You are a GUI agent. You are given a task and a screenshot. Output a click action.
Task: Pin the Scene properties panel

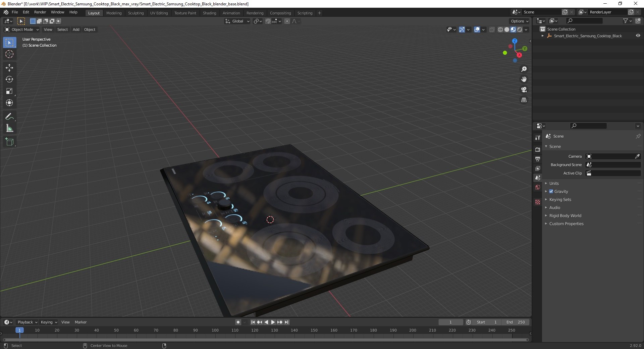[638, 136]
